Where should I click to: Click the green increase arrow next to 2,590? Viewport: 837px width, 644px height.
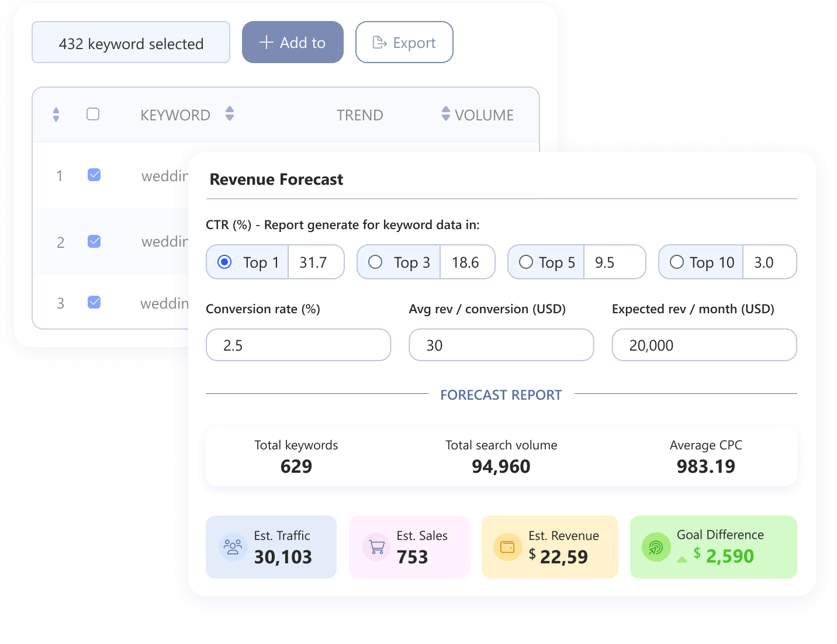click(x=682, y=559)
